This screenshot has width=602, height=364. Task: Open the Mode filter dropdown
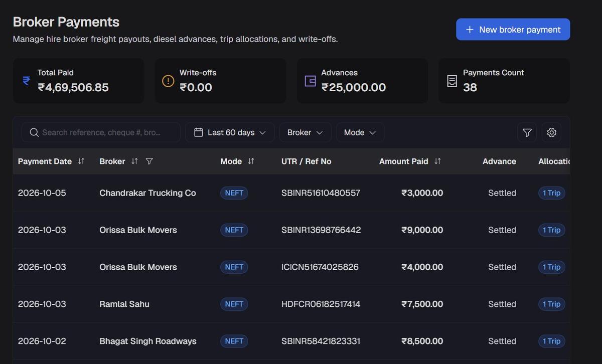(360, 132)
